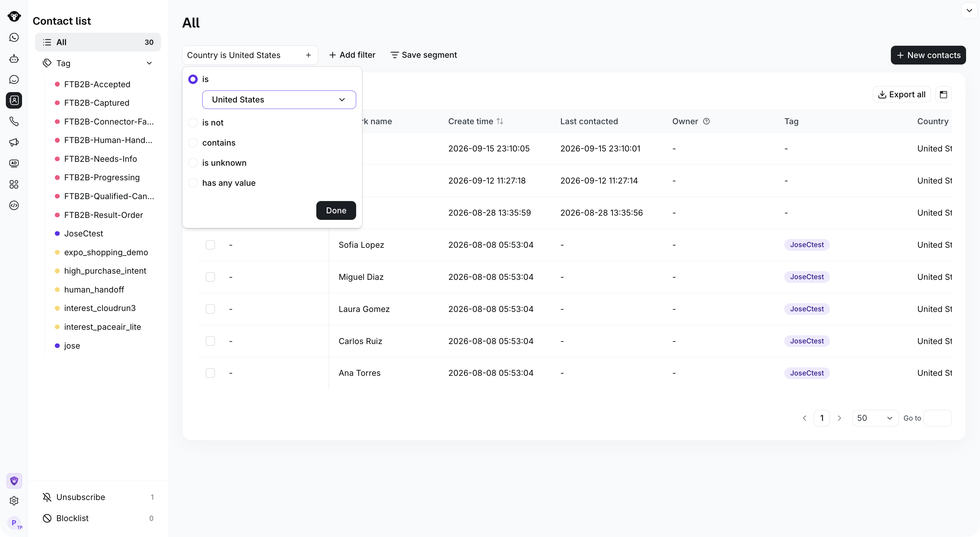Go to next page arrow
The image size is (980, 537).
(839, 418)
